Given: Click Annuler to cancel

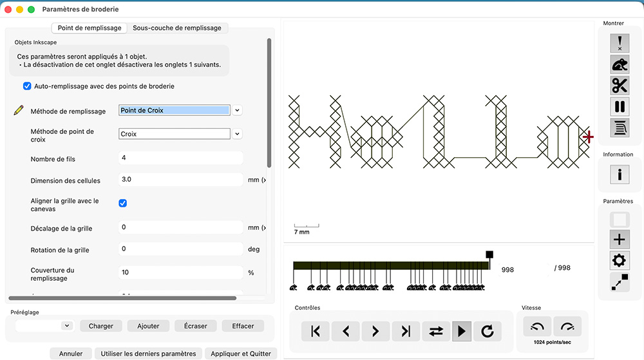Looking at the screenshot, I should coord(71,354).
